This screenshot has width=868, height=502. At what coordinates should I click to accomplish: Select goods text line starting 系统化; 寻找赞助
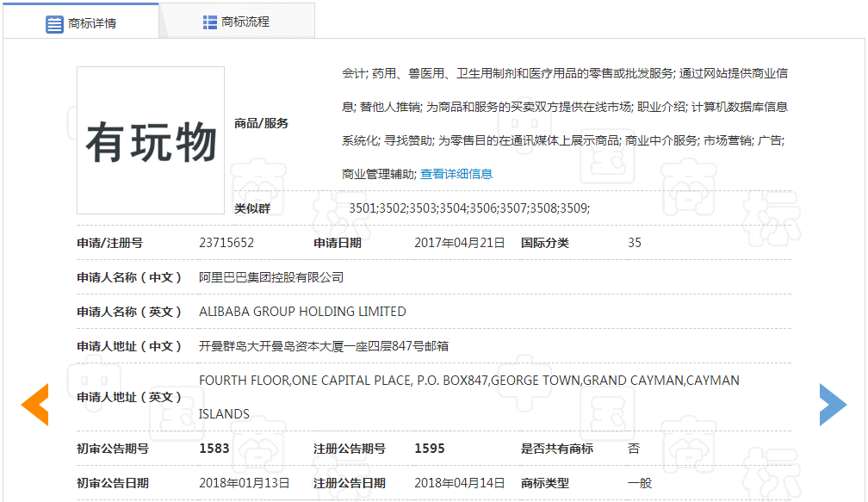563,140
